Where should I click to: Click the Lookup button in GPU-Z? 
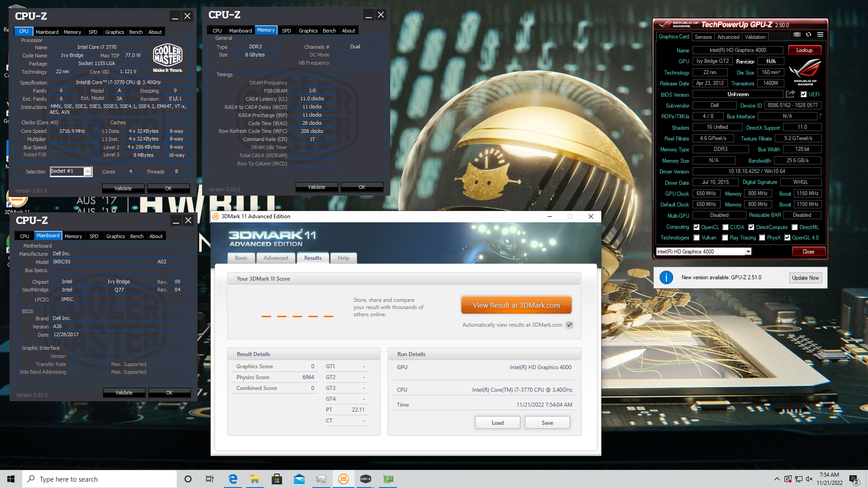click(804, 50)
